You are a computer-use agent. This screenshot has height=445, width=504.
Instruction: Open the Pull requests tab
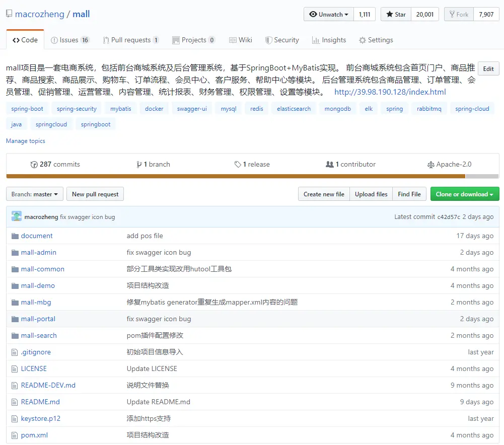(130, 40)
